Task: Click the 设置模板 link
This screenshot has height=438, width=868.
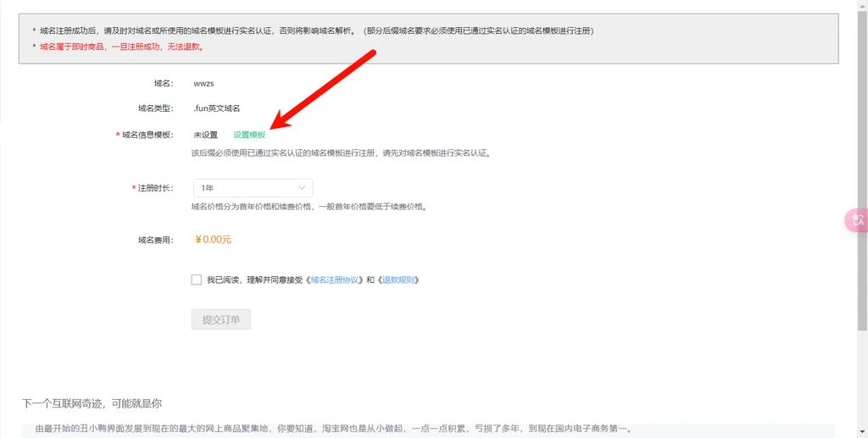Action: 249,135
